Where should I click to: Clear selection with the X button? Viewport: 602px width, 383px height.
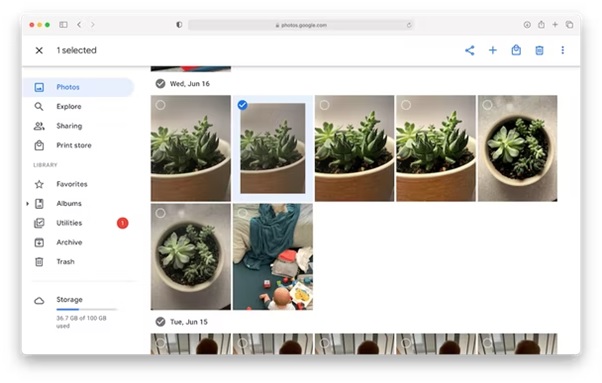coord(39,50)
